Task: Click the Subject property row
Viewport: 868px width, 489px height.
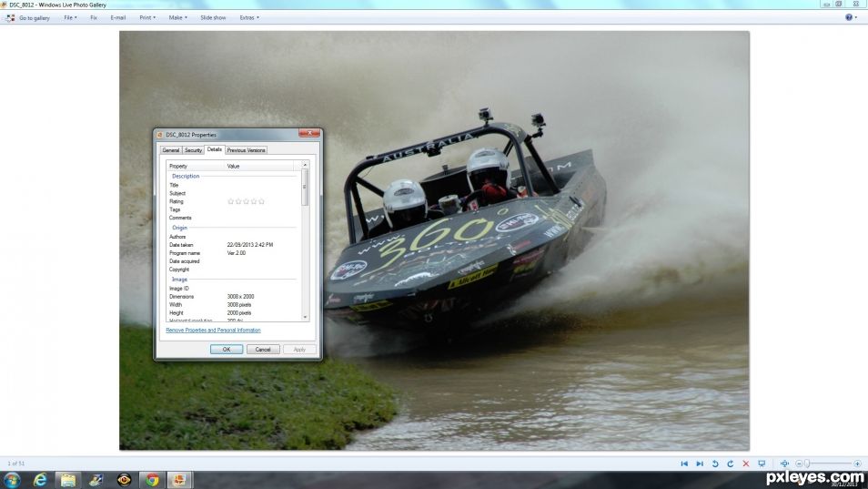Action: (x=233, y=193)
